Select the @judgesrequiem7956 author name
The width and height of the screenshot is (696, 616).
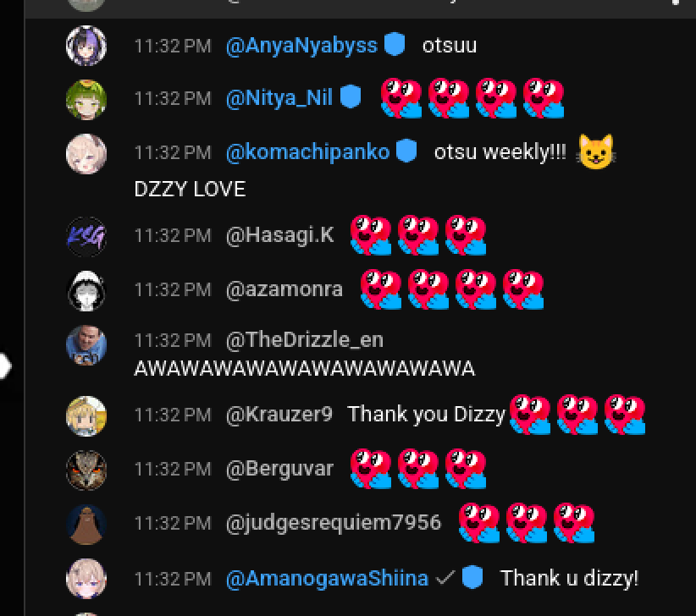(x=334, y=522)
